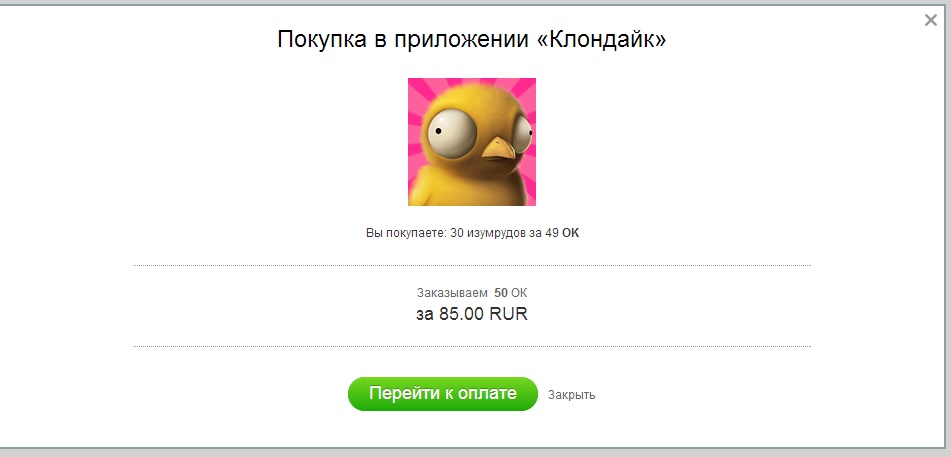Click the bold number "50" in the order line
Viewport: 951px width, 457px height.
click(x=501, y=293)
